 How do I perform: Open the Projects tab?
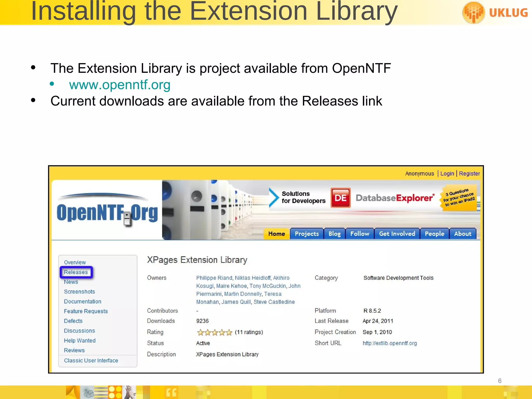[x=307, y=234]
